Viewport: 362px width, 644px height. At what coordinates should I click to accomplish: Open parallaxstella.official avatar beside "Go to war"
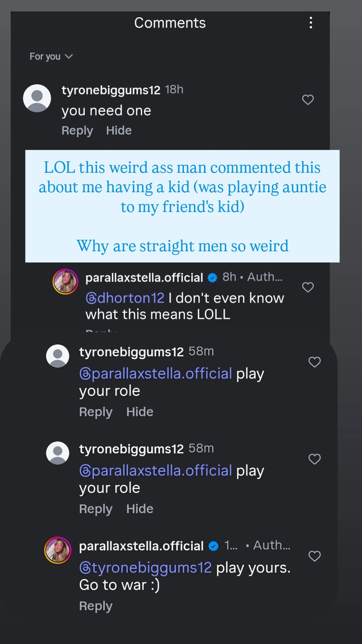click(58, 550)
